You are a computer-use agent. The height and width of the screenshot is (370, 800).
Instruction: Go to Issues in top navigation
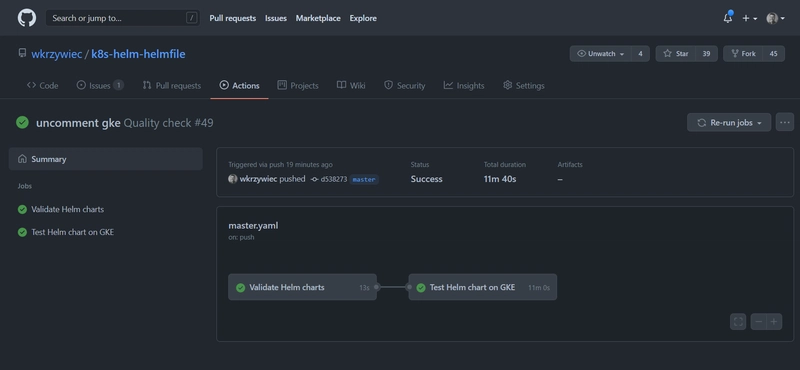[x=276, y=18]
